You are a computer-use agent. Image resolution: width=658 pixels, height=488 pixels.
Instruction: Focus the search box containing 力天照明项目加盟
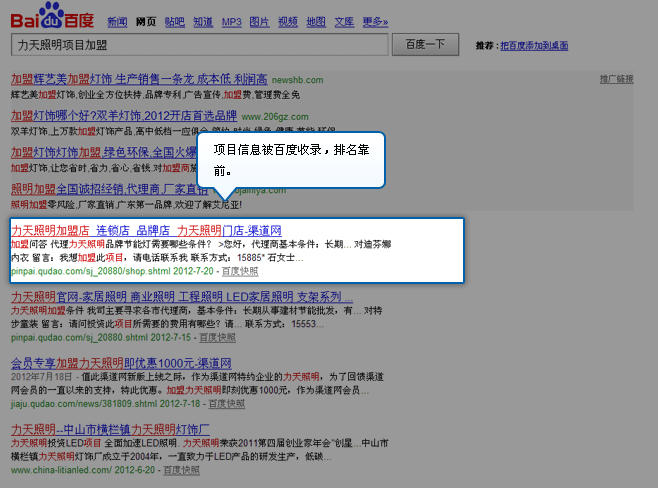tap(200, 44)
